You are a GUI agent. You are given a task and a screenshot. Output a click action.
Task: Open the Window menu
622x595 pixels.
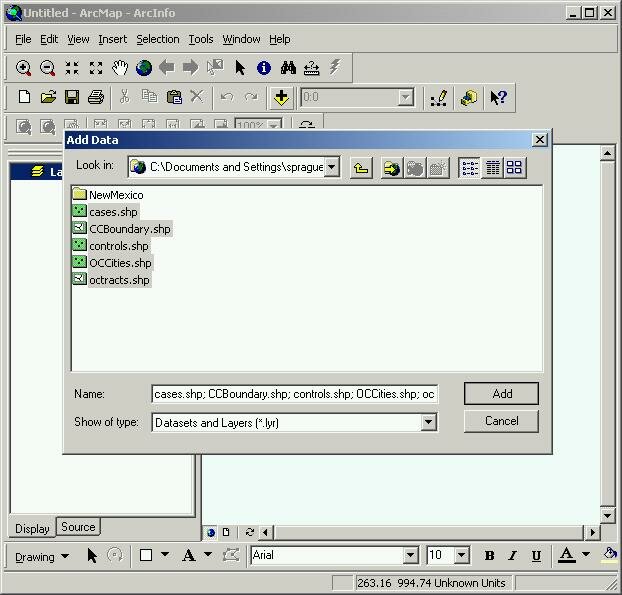241,39
